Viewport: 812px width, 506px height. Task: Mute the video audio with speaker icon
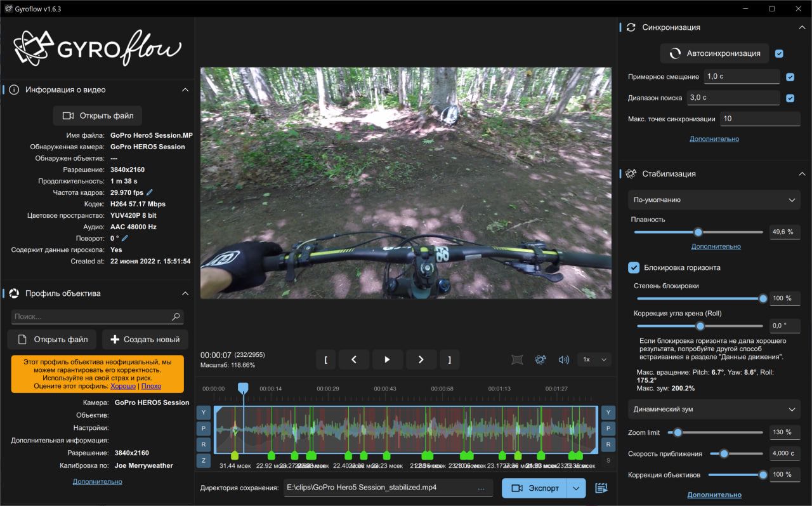563,359
